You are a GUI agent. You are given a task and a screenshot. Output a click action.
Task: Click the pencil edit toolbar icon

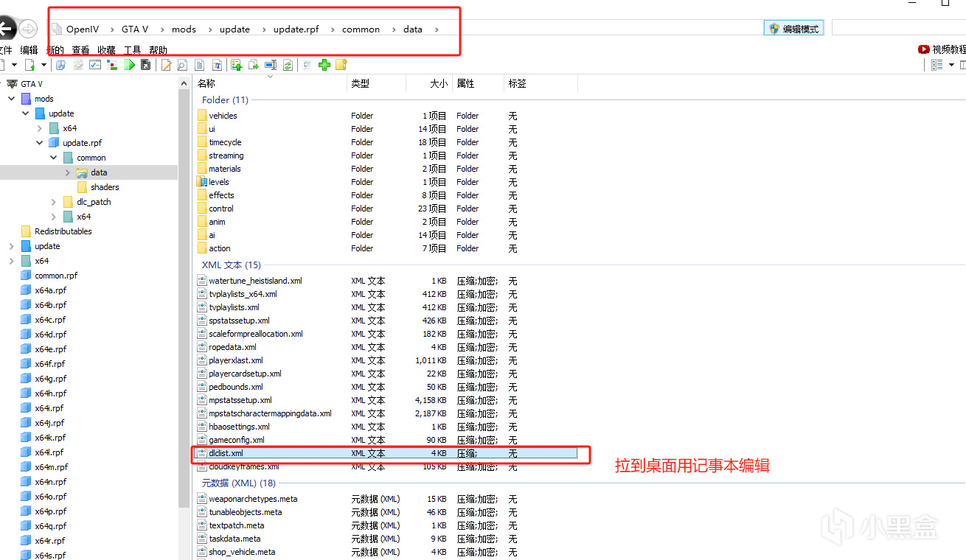166,65
